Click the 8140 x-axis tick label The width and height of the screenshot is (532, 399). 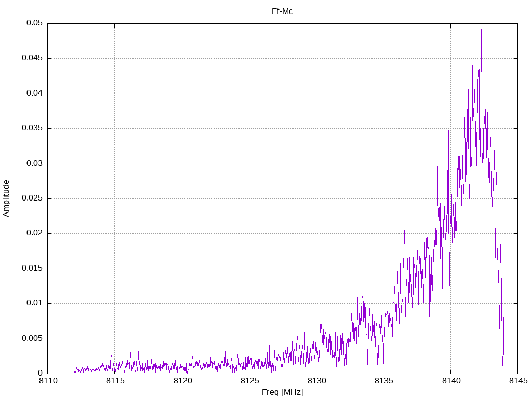(450, 382)
